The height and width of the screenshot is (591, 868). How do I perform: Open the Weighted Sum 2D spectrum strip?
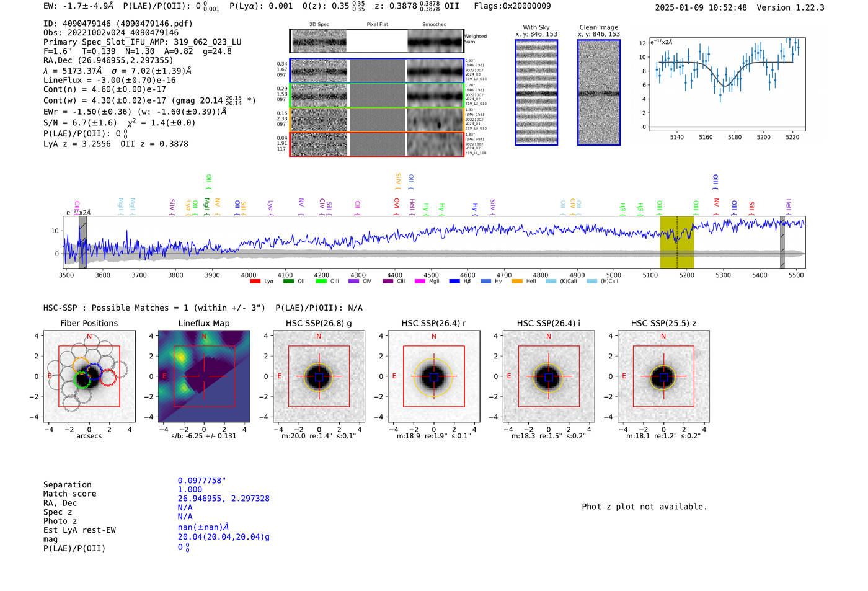pos(377,41)
